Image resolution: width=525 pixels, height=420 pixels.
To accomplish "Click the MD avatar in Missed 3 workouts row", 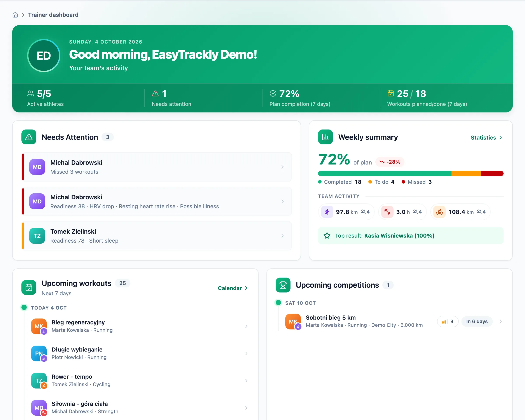I will (x=37, y=167).
